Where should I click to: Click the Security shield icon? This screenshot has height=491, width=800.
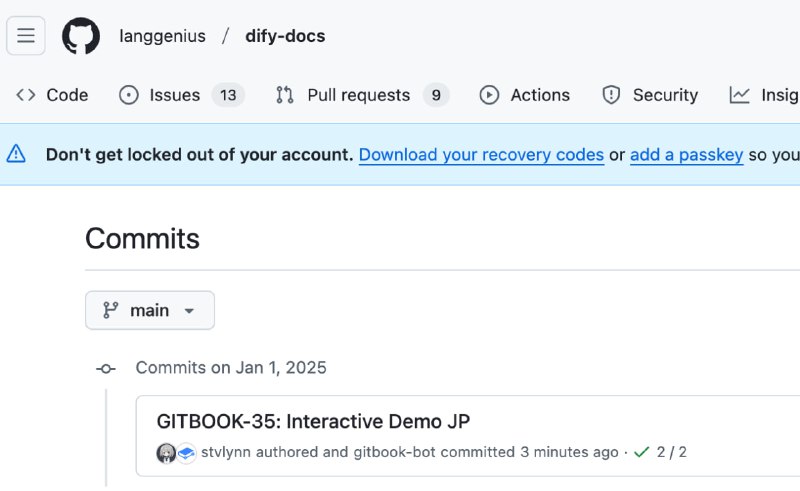pos(611,95)
